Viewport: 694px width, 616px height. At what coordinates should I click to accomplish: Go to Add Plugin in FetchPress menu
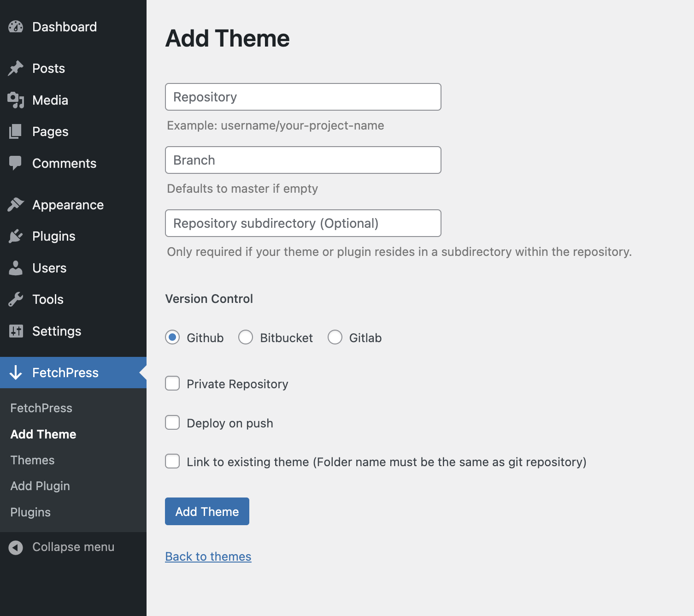[x=40, y=486]
